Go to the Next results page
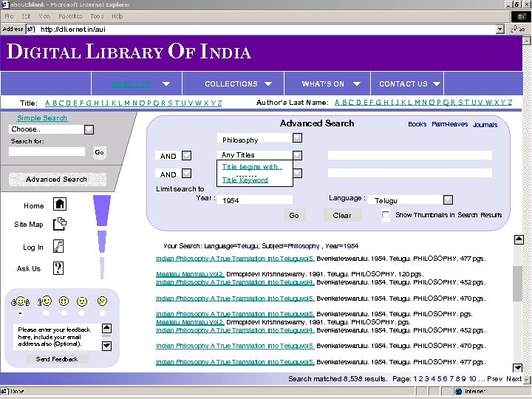Image resolution: width=532 pixels, height=399 pixels. coord(514,378)
